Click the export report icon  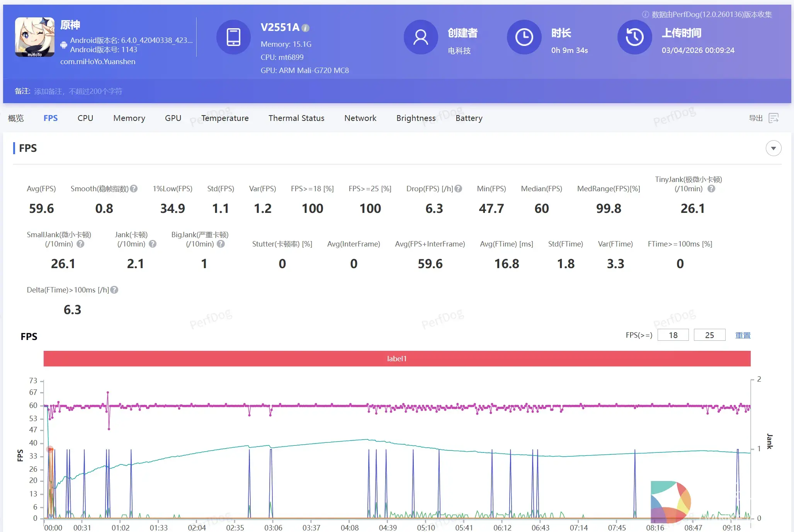coord(774,118)
